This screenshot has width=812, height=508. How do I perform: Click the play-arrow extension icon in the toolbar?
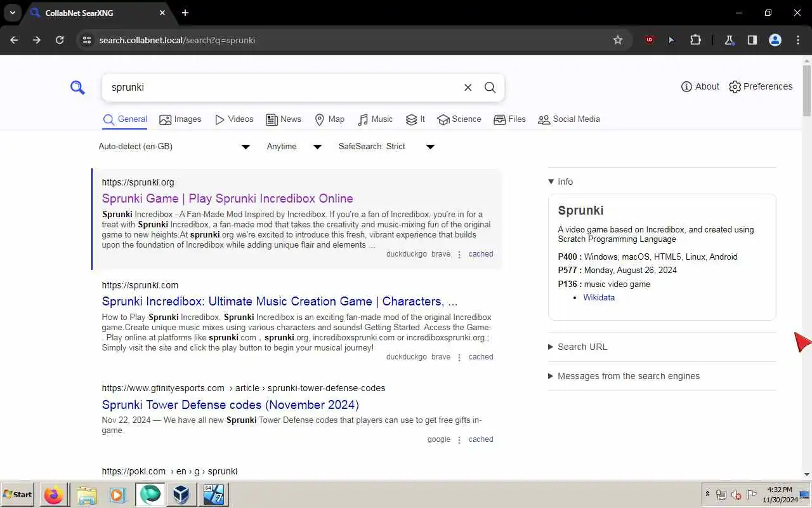point(671,40)
